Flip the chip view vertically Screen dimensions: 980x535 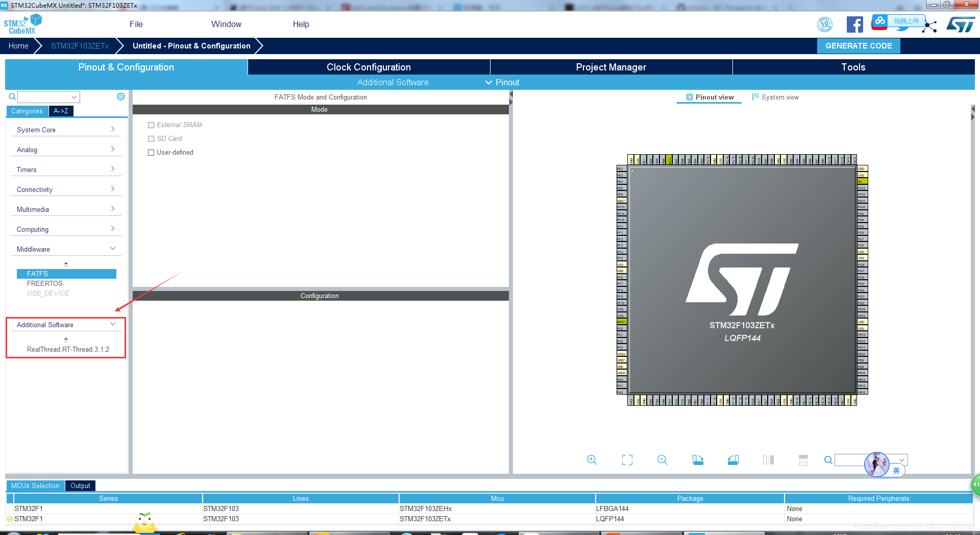tap(803, 460)
